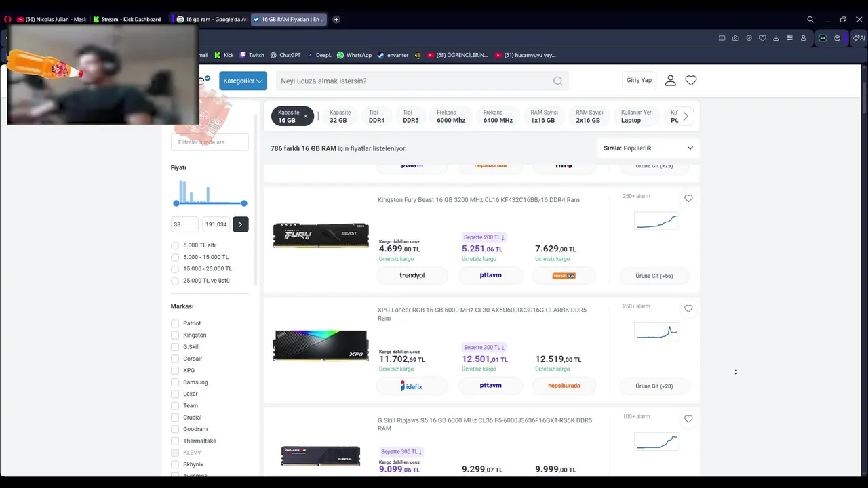
Task: Click the right price slider handle
Action: point(244,203)
